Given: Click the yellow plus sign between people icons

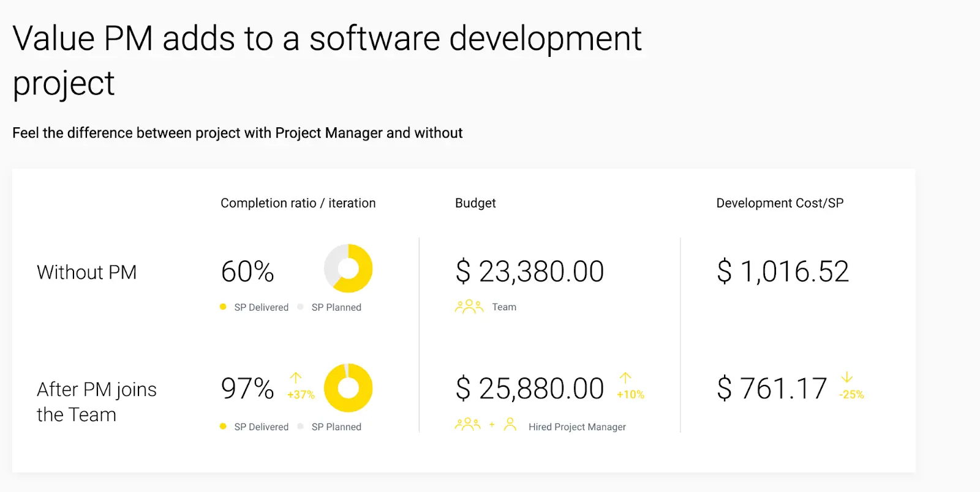Looking at the screenshot, I should [x=492, y=424].
